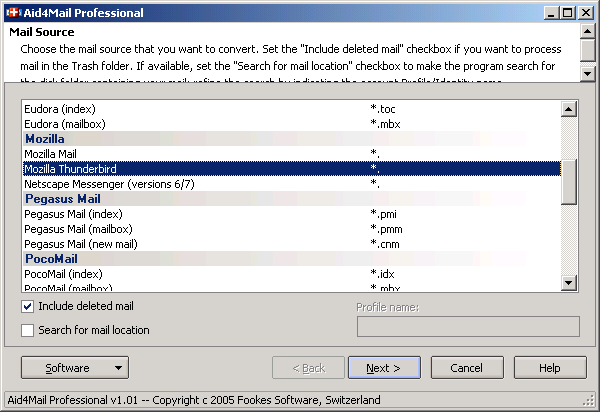Click the Next button
Image resolution: width=600 pixels, height=412 pixels.
point(384,368)
